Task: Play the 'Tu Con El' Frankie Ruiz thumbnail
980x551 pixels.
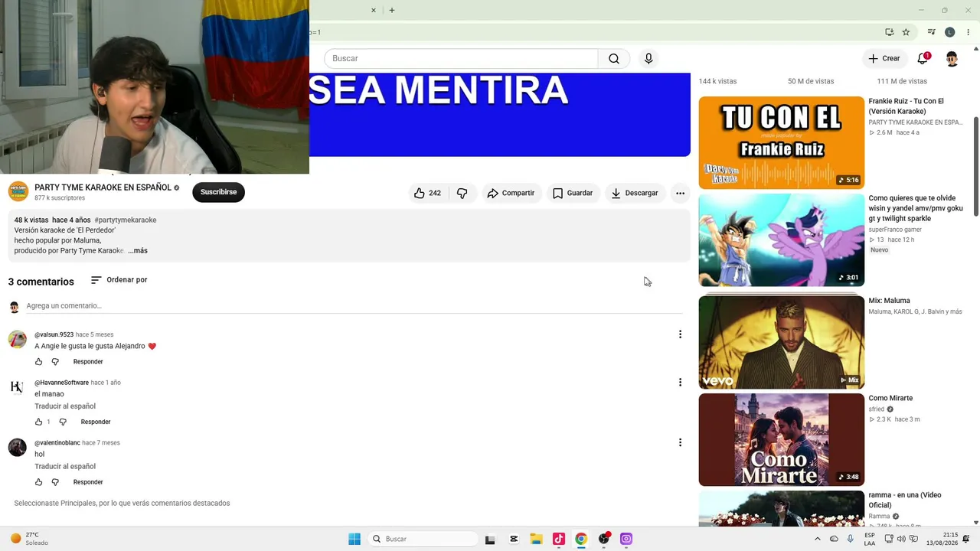Action: (x=781, y=143)
